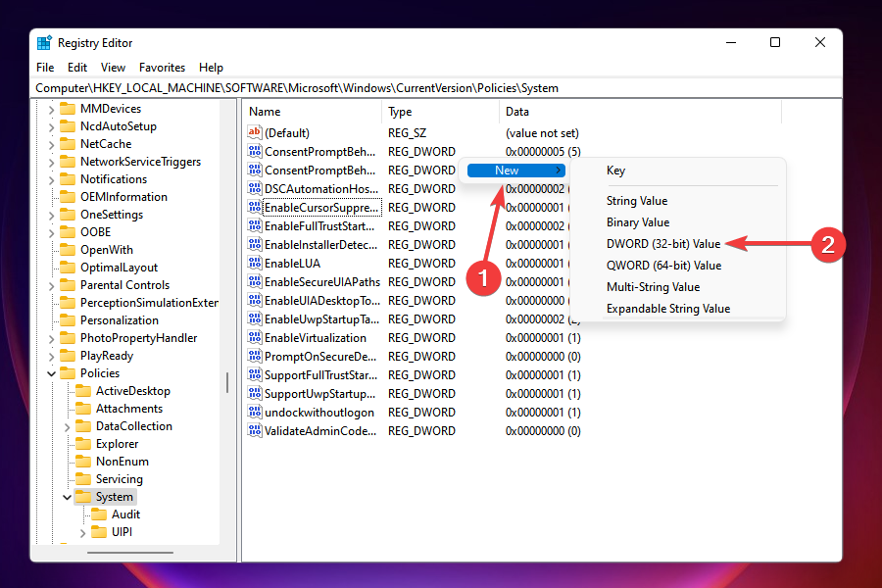Image resolution: width=882 pixels, height=588 pixels.
Task: Select the PhotoPropertyHandler tree key
Action: point(138,338)
